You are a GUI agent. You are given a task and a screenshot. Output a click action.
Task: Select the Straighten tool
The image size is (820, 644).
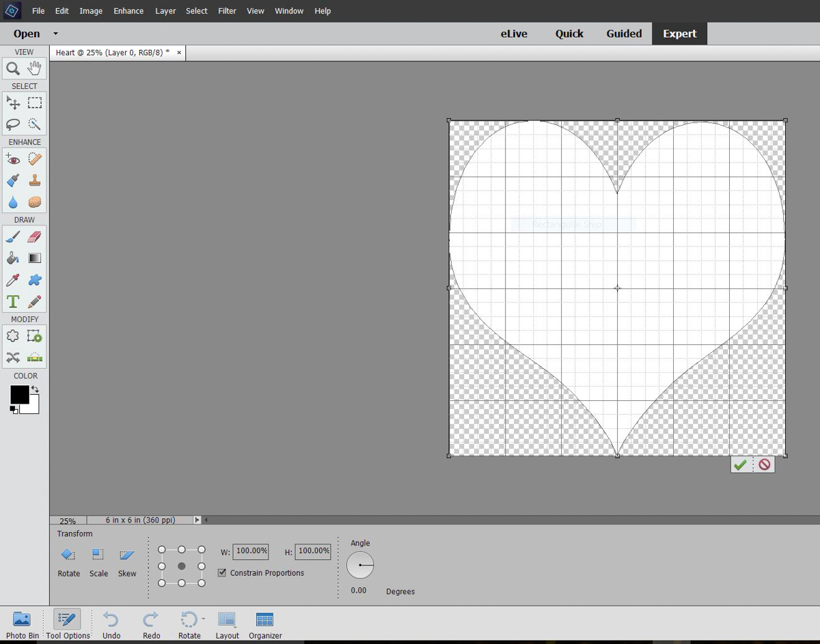coord(35,357)
